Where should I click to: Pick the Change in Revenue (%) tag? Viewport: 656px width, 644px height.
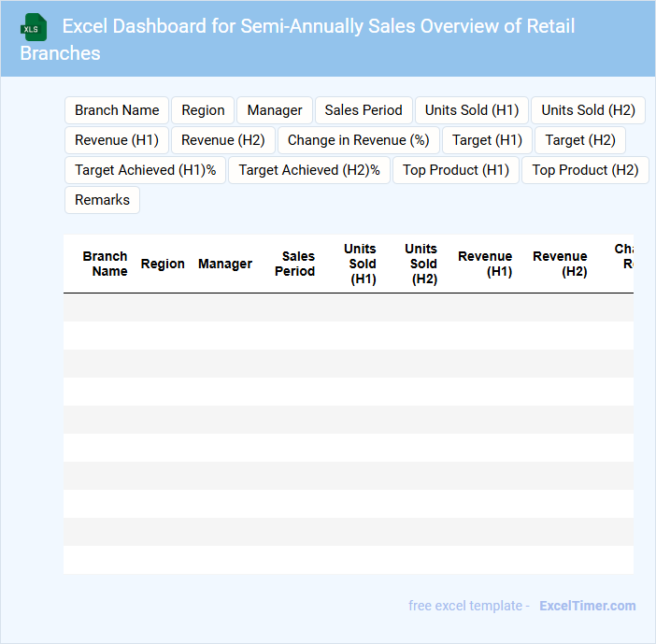tap(358, 140)
